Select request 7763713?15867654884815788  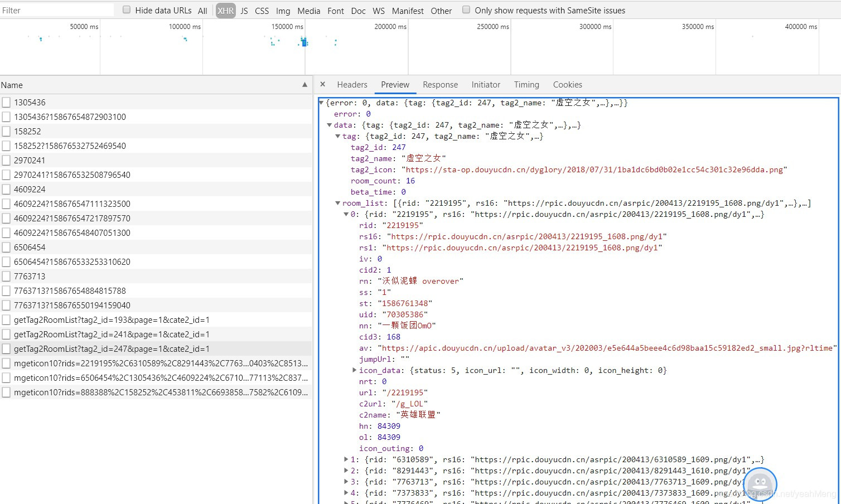(156, 291)
